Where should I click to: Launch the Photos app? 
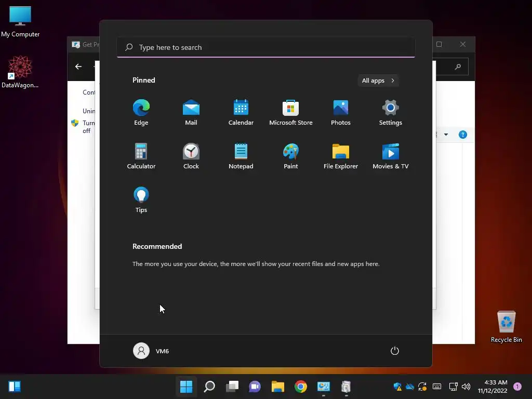click(x=341, y=112)
